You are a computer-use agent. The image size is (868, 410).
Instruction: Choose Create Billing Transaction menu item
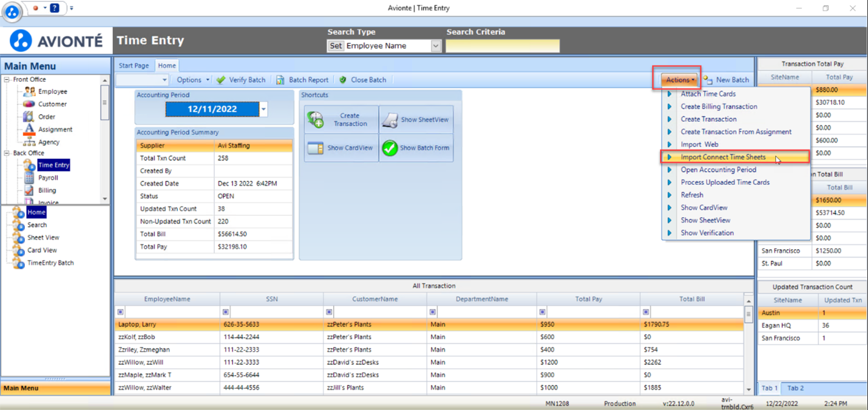(x=719, y=107)
